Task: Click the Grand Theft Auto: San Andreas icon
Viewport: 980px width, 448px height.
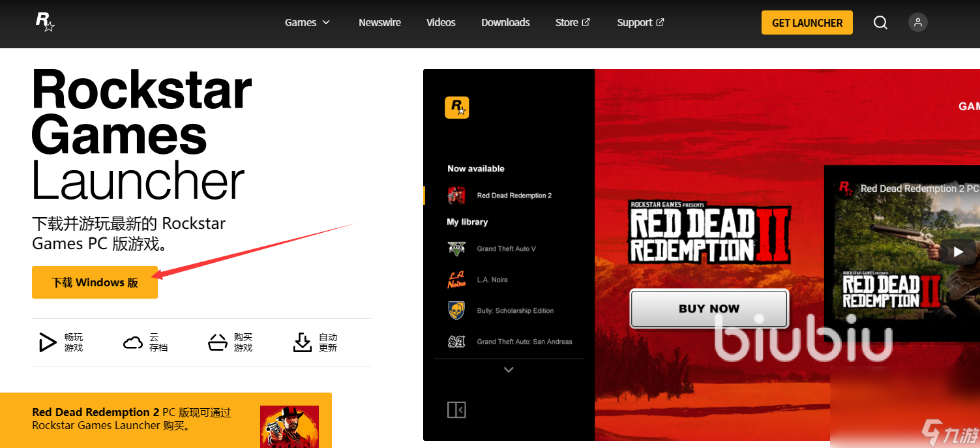Action: [x=456, y=342]
